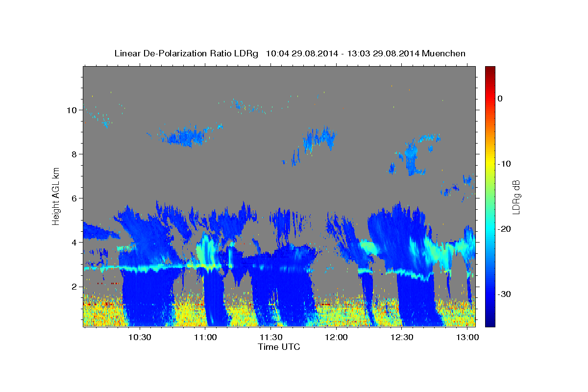Screen dimensions: 588x392
Task: Click the 'Time UTC' axis label
Action: 279,347
